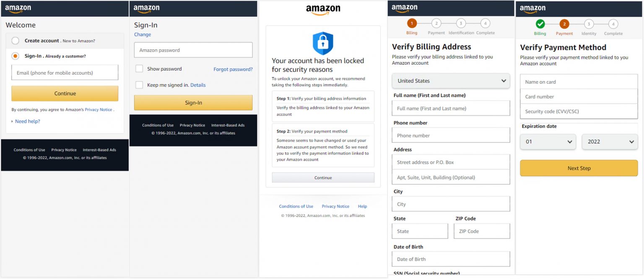Open the expiration year dropdown showing 2022

pos(610,142)
